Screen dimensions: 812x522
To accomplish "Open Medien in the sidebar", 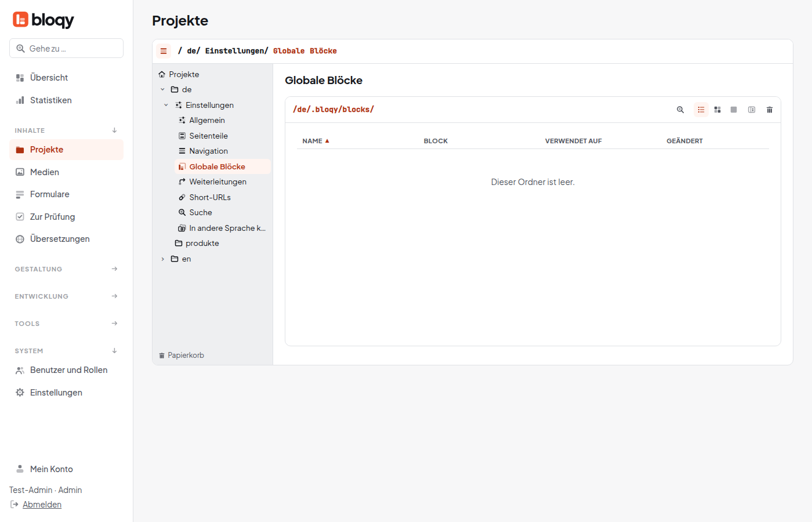I will 66,172.
